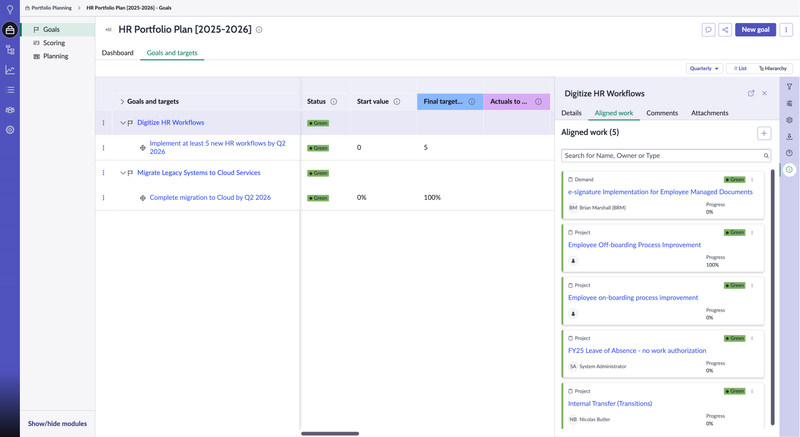Open the Quarterly dropdown

tap(704, 69)
